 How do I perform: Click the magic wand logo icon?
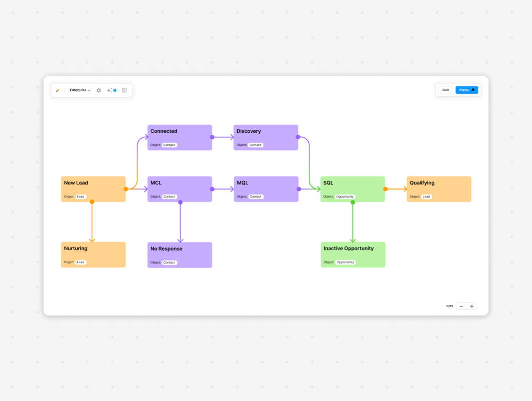(x=58, y=90)
